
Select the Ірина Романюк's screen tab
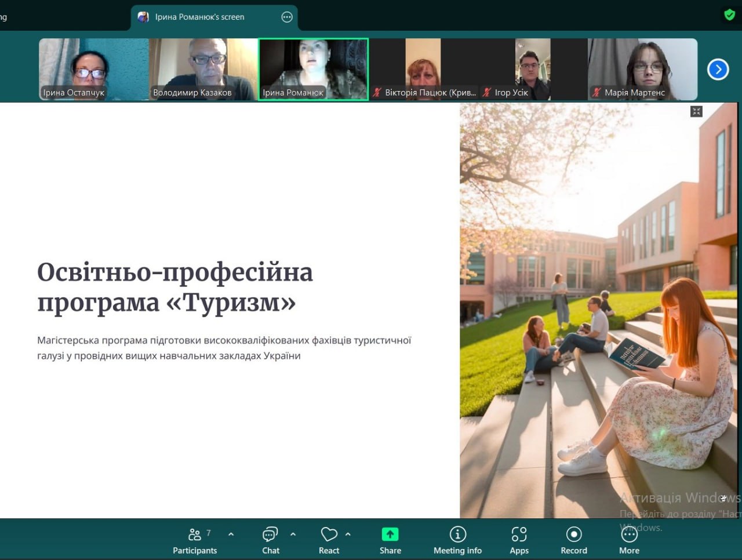tap(199, 17)
